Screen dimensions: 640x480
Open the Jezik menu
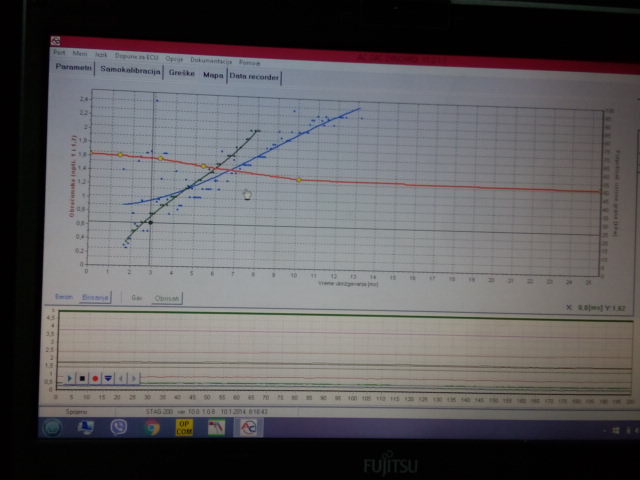101,55
